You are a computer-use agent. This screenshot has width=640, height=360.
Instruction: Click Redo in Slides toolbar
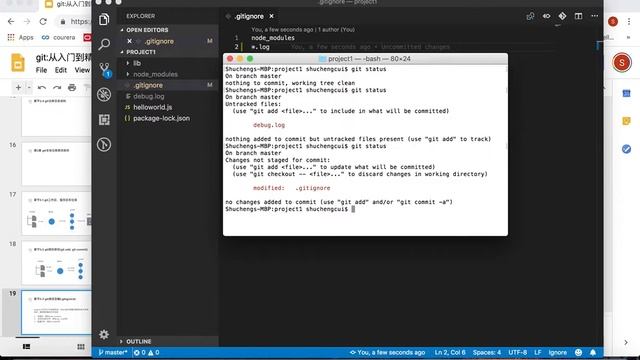click(57, 87)
